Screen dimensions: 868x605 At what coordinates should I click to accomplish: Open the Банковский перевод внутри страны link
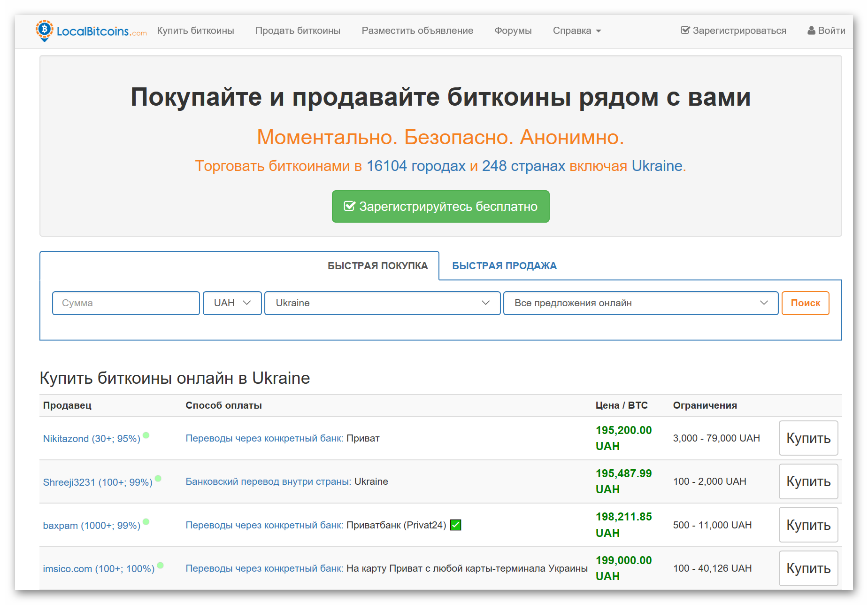268,481
